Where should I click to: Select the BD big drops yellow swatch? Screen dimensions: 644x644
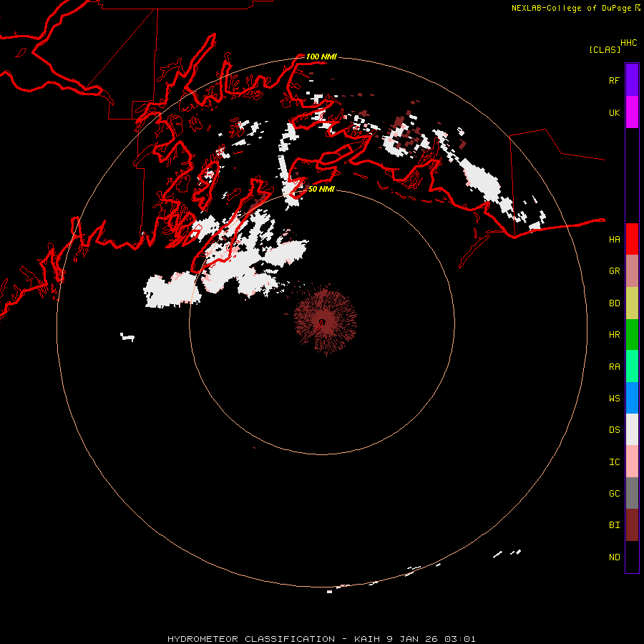[632, 303]
